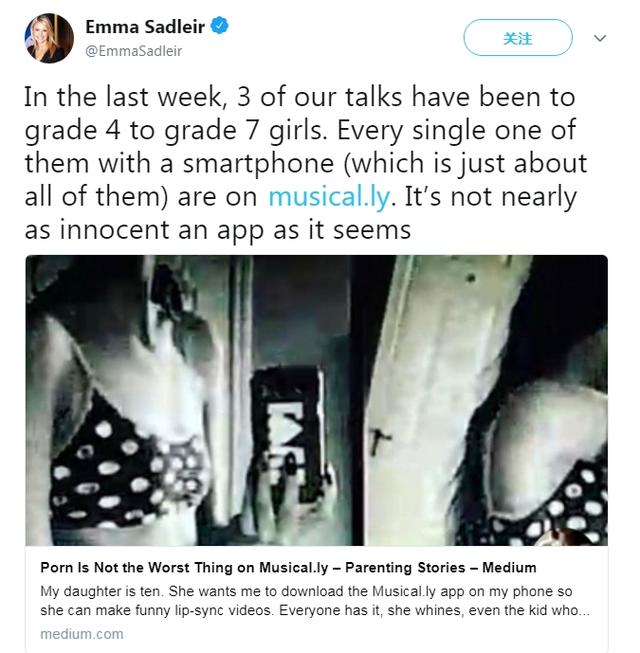Click the right half of the preview image
Viewport: 640px width, 653px height.
click(x=500, y=400)
